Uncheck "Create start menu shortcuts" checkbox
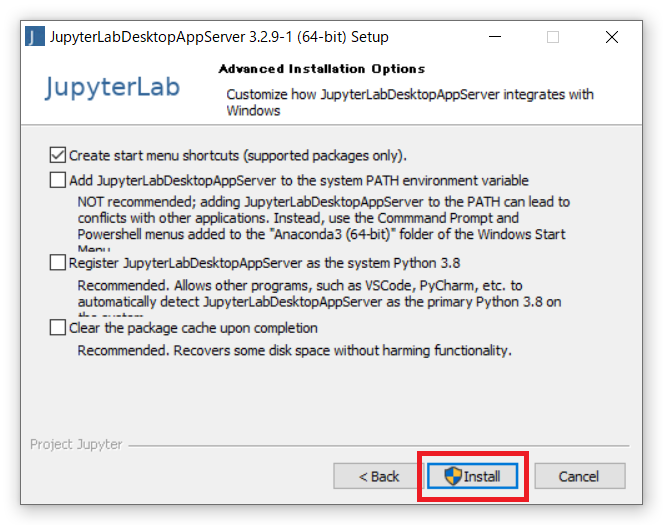Viewport: 663px width, 525px height. tap(57, 155)
